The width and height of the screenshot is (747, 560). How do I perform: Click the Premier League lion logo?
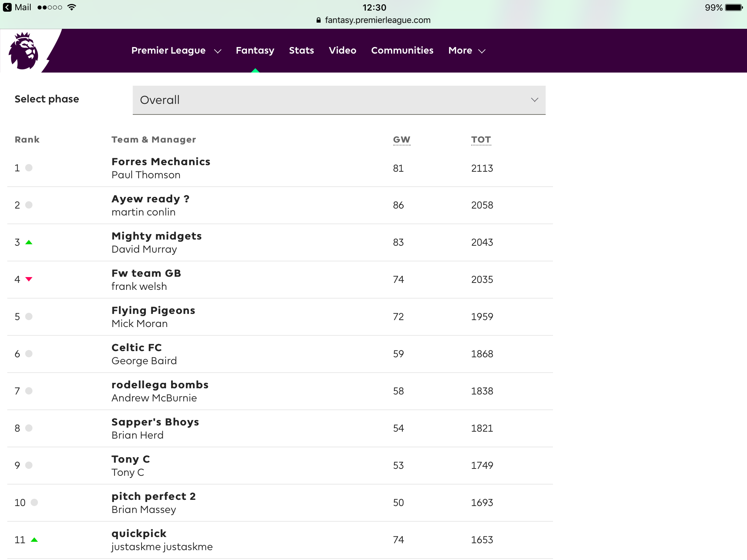[x=23, y=51]
